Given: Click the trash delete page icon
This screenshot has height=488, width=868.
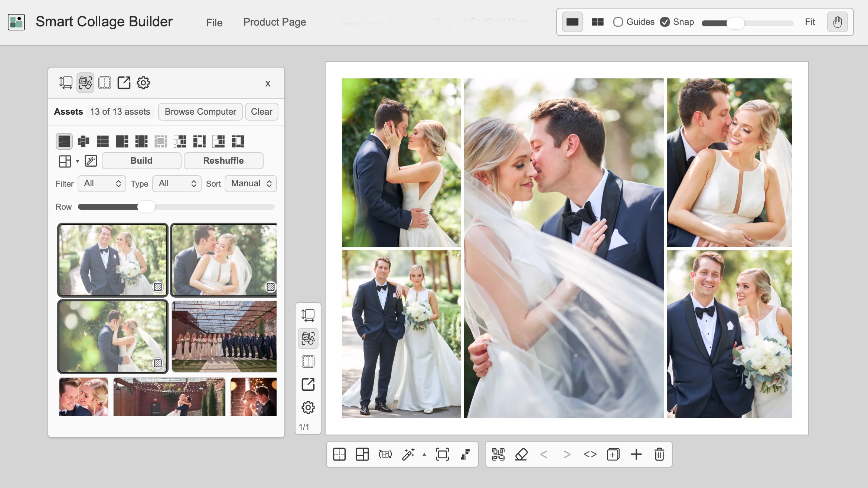Looking at the screenshot, I should tap(659, 454).
